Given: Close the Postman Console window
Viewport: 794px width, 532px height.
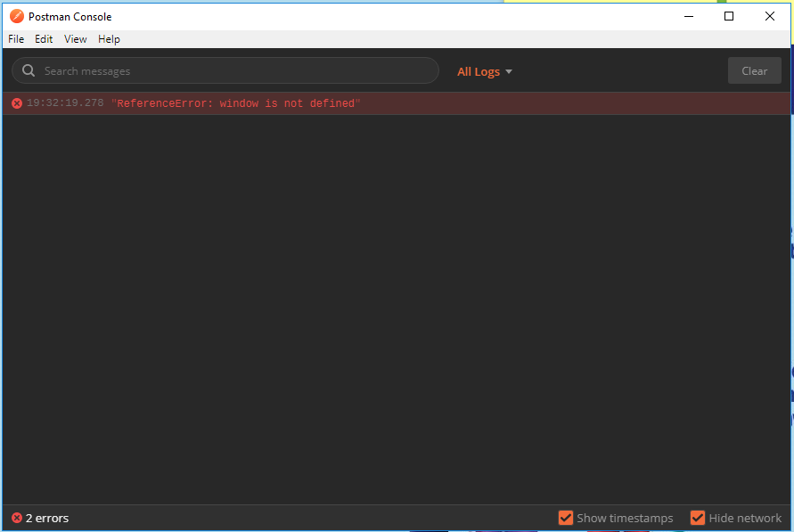Looking at the screenshot, I should pos(770,16).
